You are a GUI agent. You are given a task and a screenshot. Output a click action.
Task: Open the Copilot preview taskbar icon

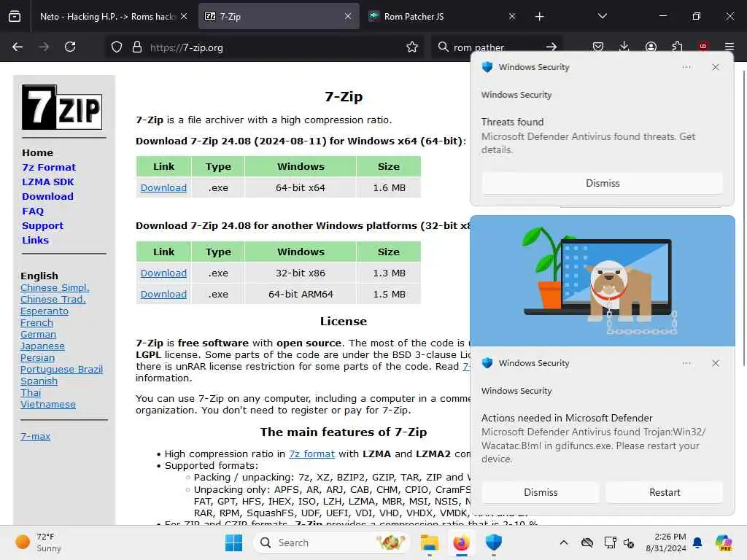[724, 542]
